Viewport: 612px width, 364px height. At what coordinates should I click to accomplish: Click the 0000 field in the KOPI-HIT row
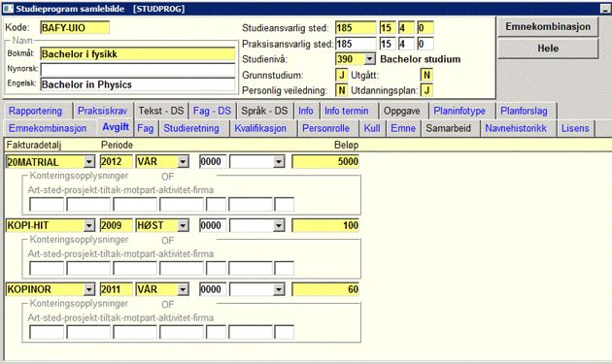click(213, 225)
